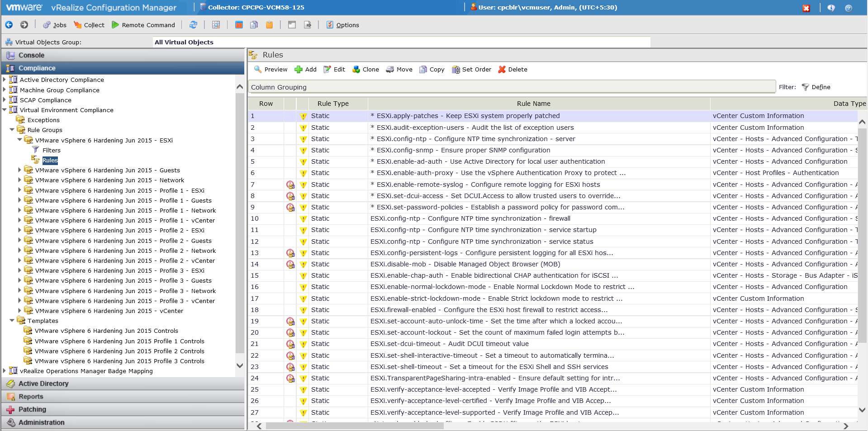This screenshot has width=868, height=431.
Task: Select Rules under the ESXi rule group
Action: [50, 160]
